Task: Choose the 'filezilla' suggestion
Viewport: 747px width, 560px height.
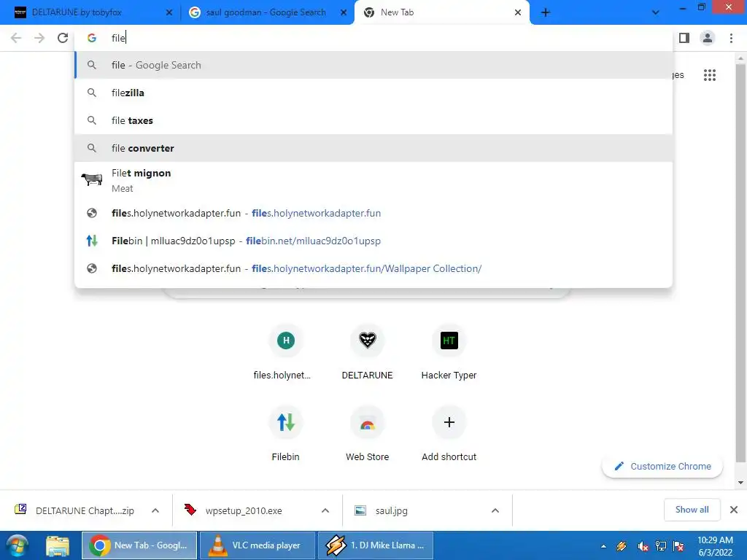Action: click(x=373, y=93)
